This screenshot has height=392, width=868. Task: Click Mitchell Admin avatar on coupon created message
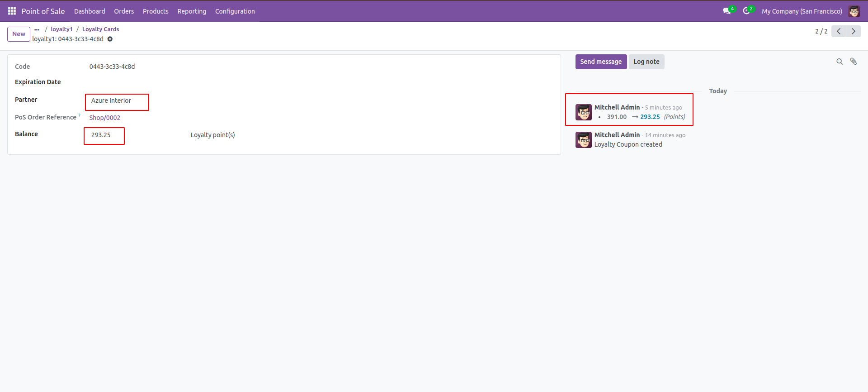(584, 140)
